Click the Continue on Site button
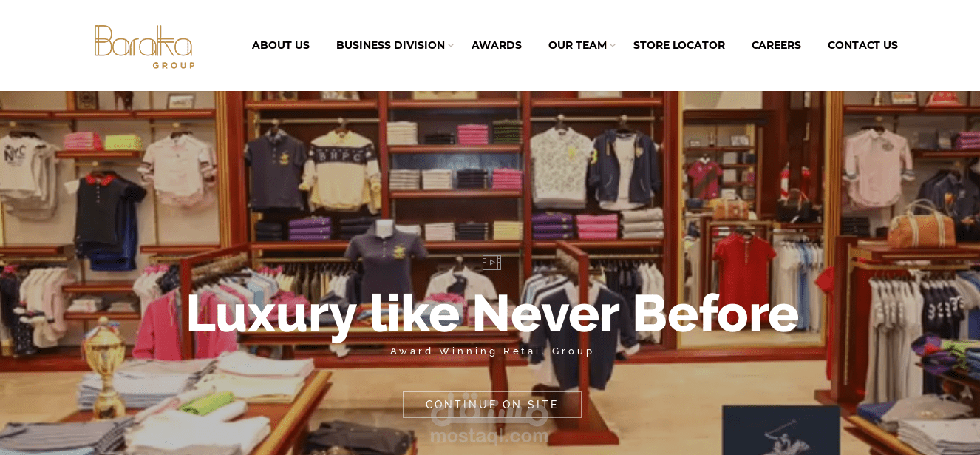 pos(492,405)
